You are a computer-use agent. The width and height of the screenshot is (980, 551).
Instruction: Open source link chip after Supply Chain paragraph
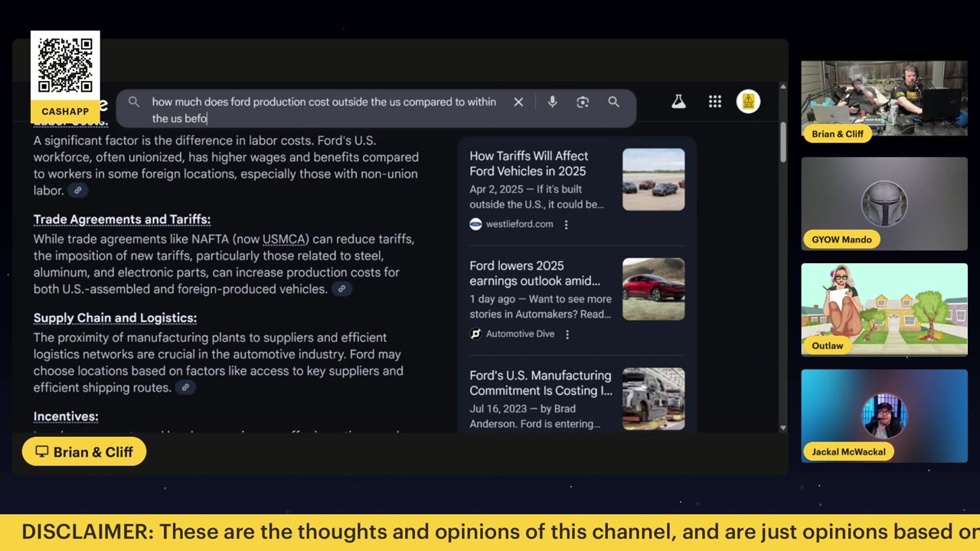pyautogui.click(x=185, y=388)
